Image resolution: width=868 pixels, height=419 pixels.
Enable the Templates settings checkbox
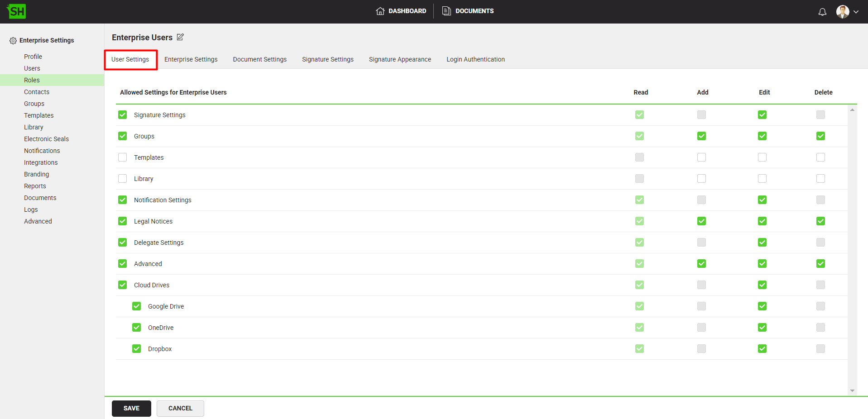pyautogui.click(x=123, y=157)
